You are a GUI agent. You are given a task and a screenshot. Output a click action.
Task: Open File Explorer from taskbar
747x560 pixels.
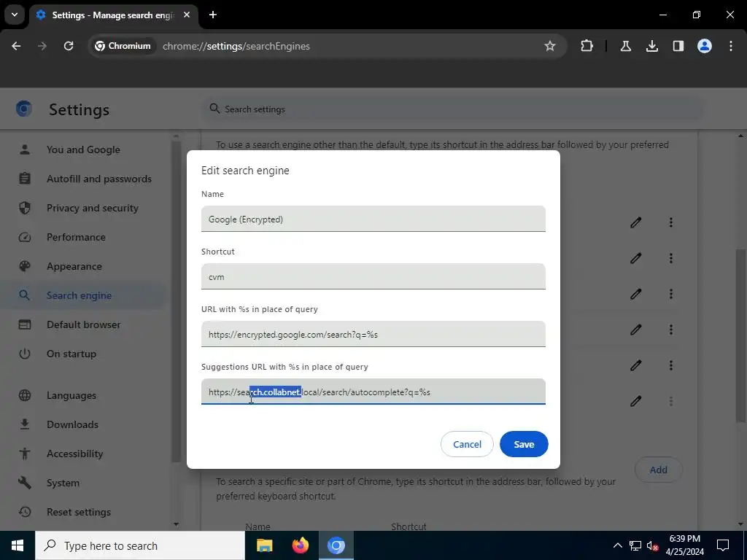(x=264, y=545)
